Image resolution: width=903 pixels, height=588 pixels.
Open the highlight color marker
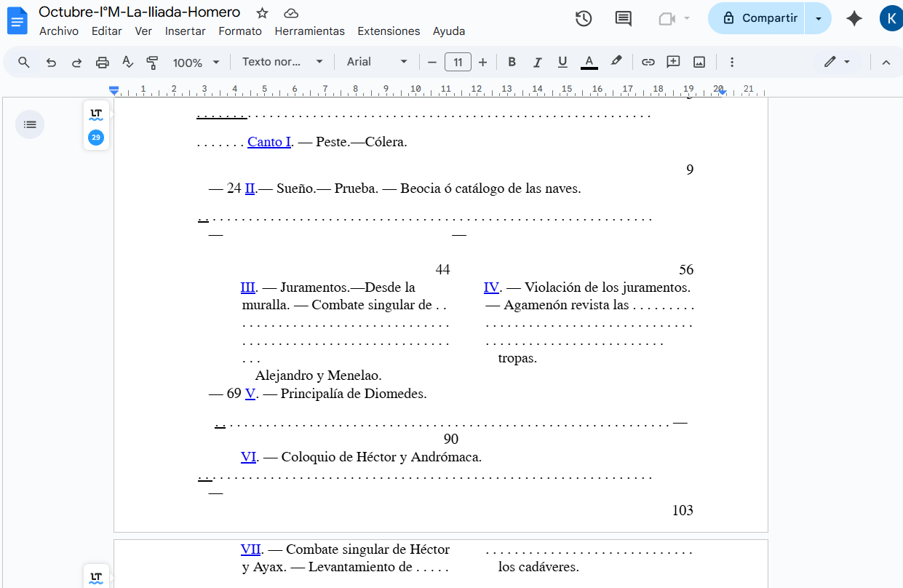click(x=616, y=62)
